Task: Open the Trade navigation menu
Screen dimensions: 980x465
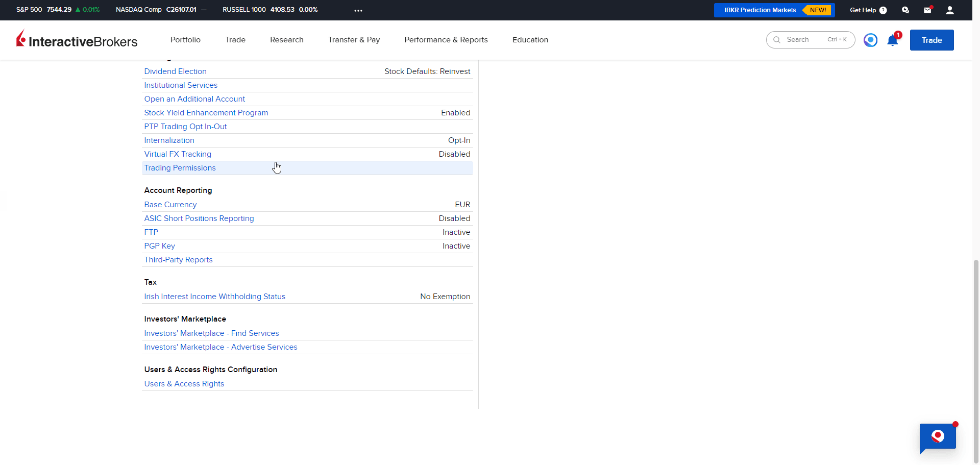Action: pos(235,40)
